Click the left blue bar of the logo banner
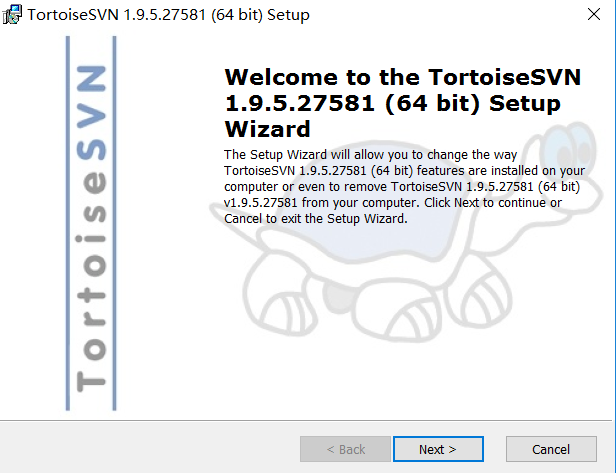The image size is (616, 473). click(68, 224)
